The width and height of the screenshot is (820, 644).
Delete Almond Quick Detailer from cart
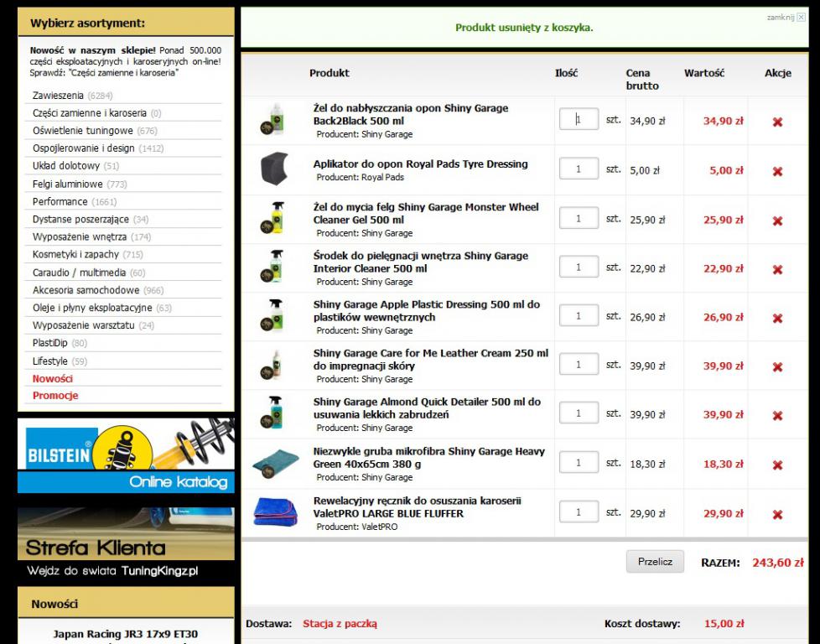pyautogui.click(x=777, y=415)
